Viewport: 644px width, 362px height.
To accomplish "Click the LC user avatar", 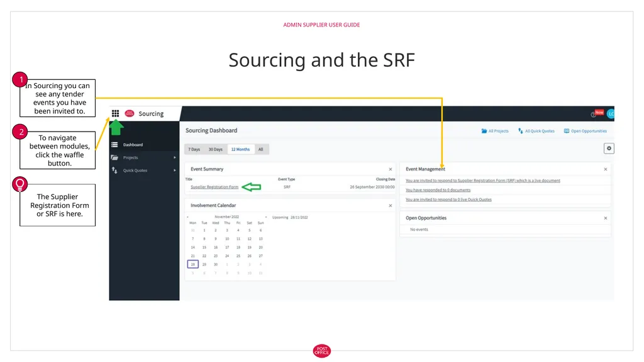I will pos(611,114).
